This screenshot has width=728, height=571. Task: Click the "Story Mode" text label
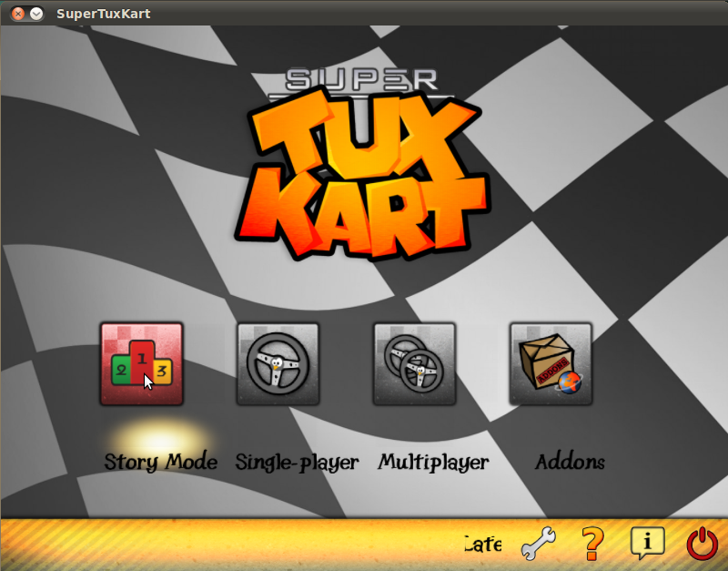point(160,462)
